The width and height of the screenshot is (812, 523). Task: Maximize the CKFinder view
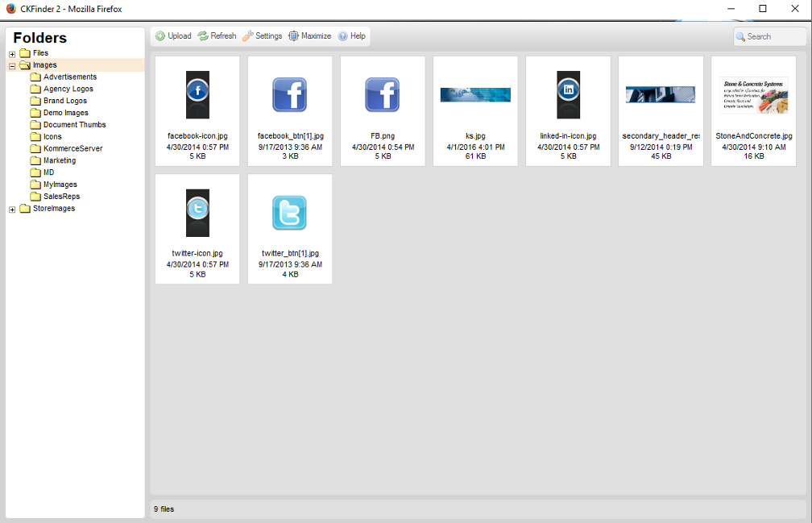click(x=294, y=36)
